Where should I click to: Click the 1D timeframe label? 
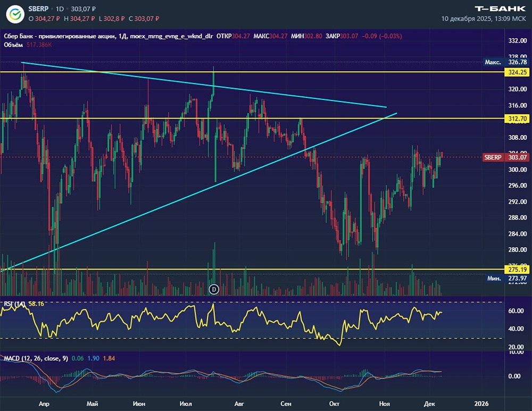(x=60, y=9)
